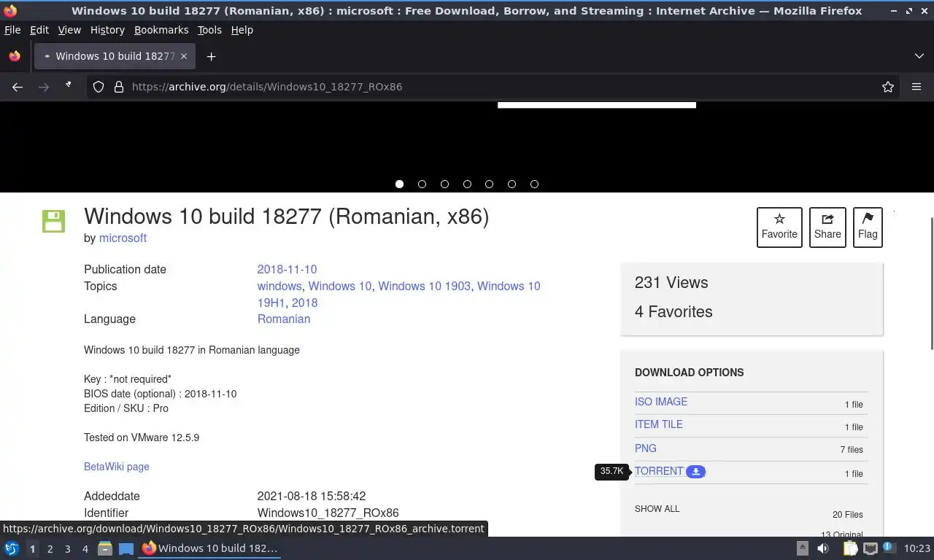Open removable media tray icon
This screenshot has height=560, width=934.
click(x=802, y=548)
